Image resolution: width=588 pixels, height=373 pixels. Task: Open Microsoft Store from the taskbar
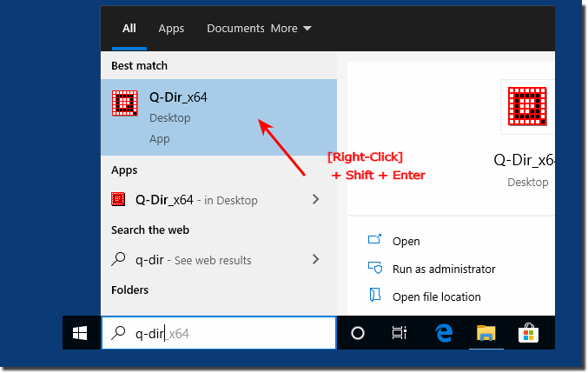528,333
